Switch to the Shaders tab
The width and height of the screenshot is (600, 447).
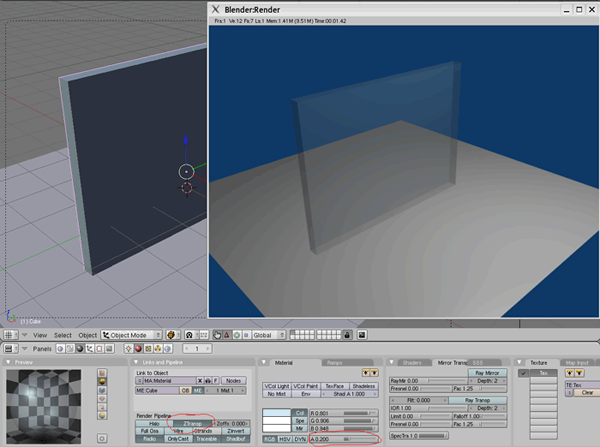click(x=412, y=362)
